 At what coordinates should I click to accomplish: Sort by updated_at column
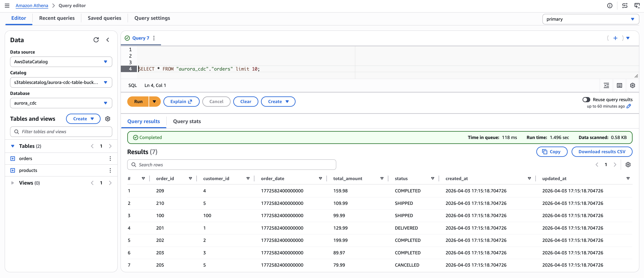(x=628, y=178)
